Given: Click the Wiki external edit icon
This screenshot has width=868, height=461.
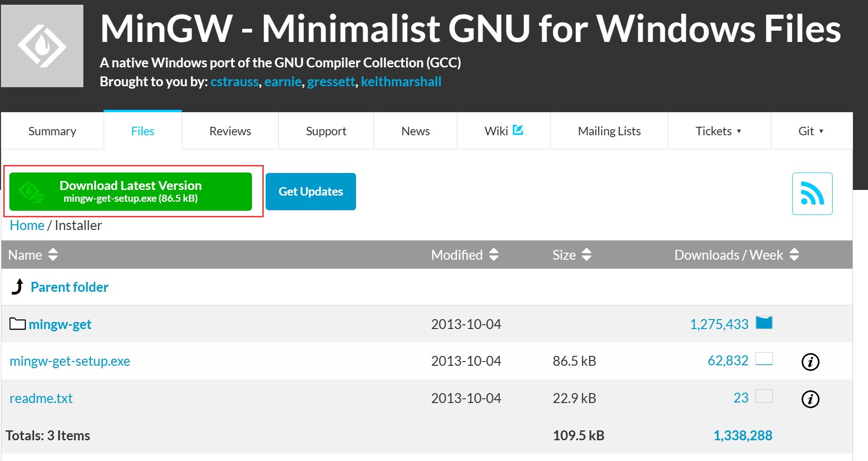Looking at the screenshot, I should click(518, 130).
